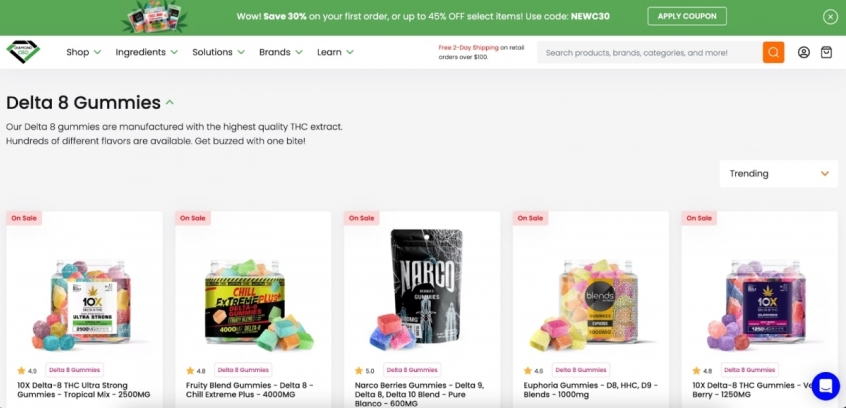Viewport: 846px width, 408px height.
Task: Dismiss the green promo banner
Action: click(x=830, y=17)
